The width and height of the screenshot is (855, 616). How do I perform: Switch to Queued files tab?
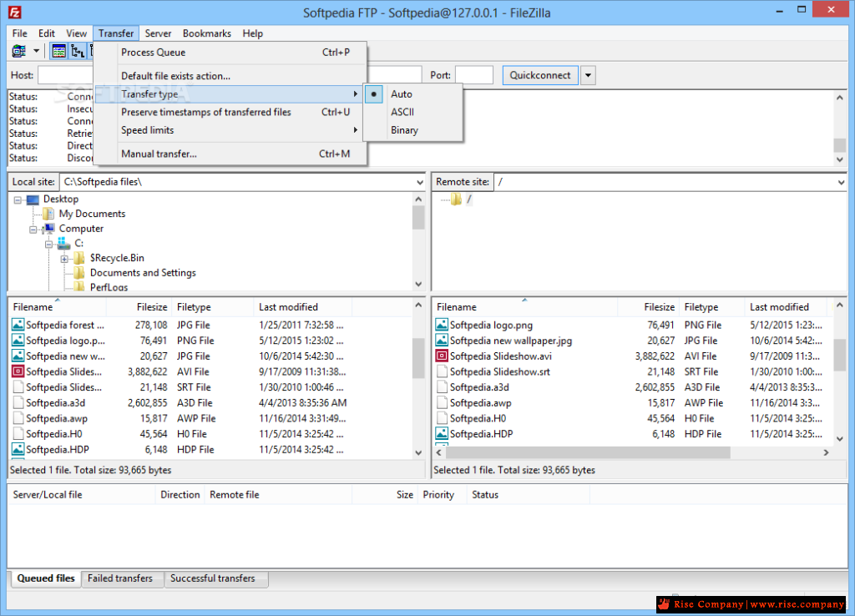46,578
